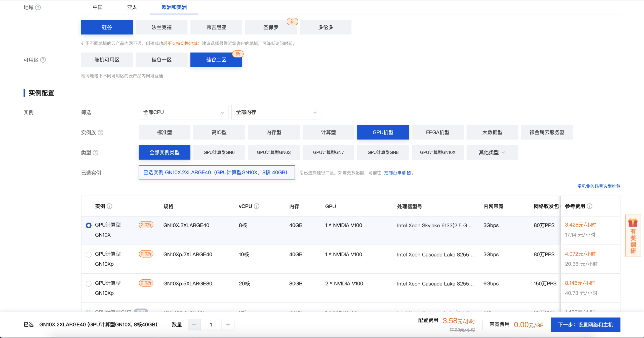644x338 pixels.
Task: Increase quantity with the plus button
Action: click(228, 325)
